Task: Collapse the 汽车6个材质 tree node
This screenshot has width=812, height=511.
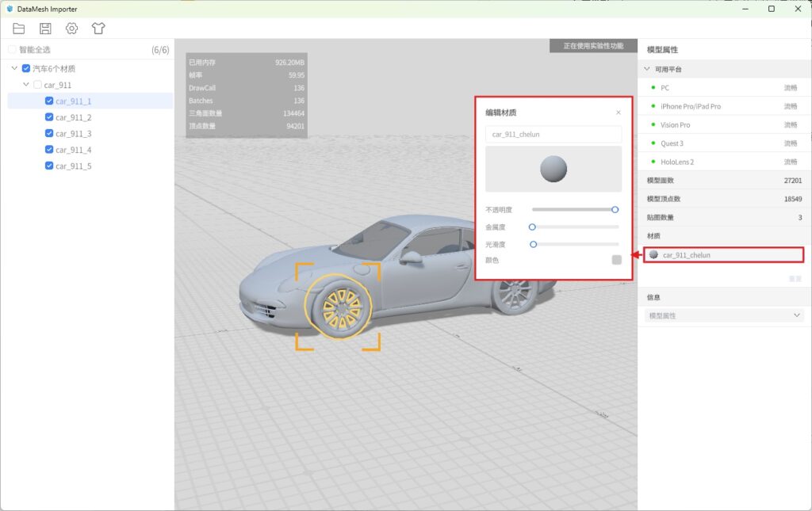Action: tap(15, 69)
